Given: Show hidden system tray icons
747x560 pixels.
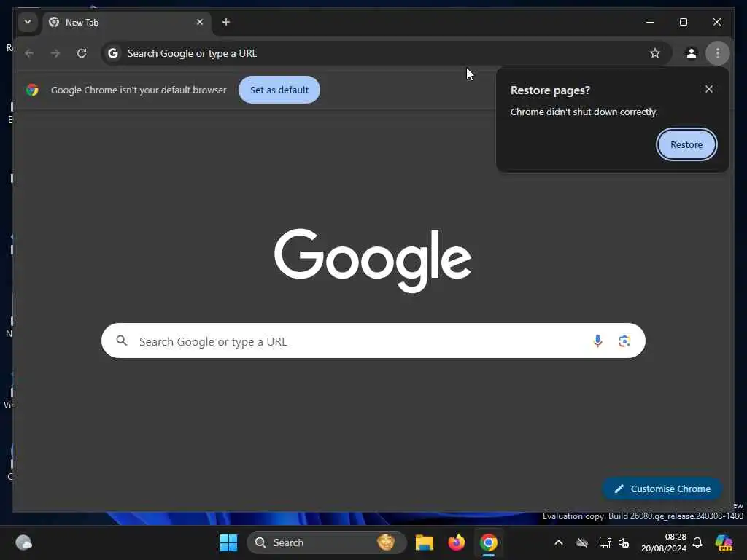Looking at the screenshot, I should (559, 542).
